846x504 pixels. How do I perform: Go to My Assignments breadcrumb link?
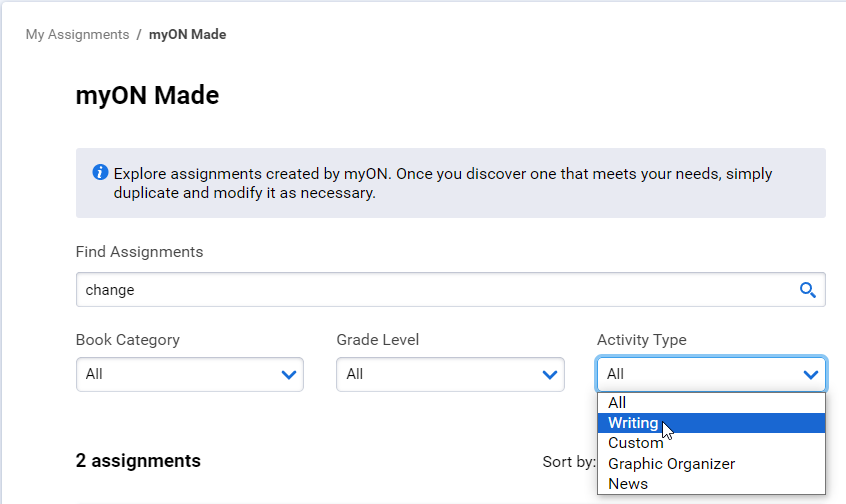coord(78,35)
